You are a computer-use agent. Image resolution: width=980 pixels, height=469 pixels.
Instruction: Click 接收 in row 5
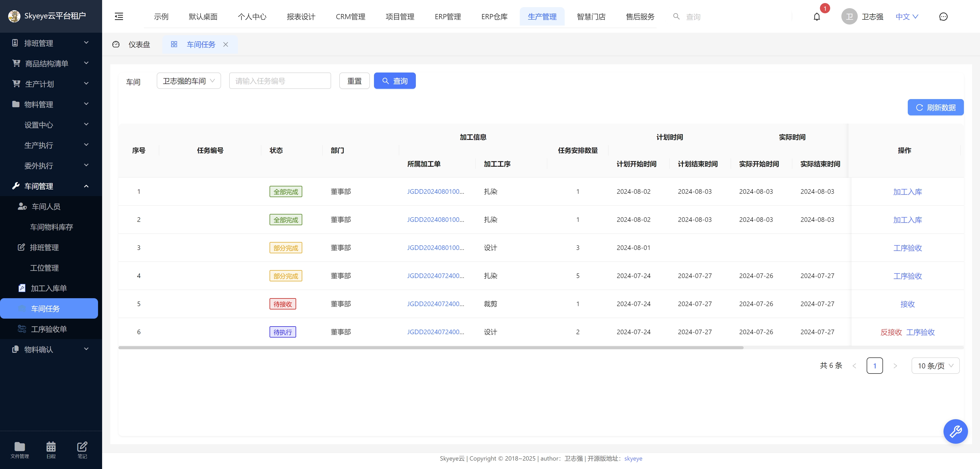[907, 304]
